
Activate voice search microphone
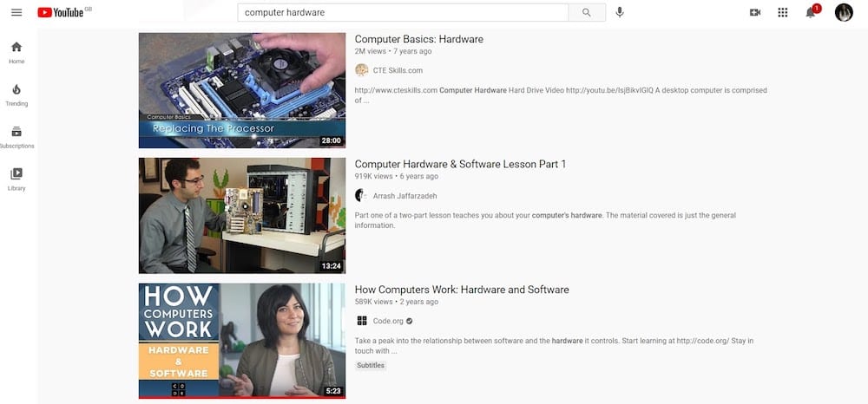click(620, 12)
